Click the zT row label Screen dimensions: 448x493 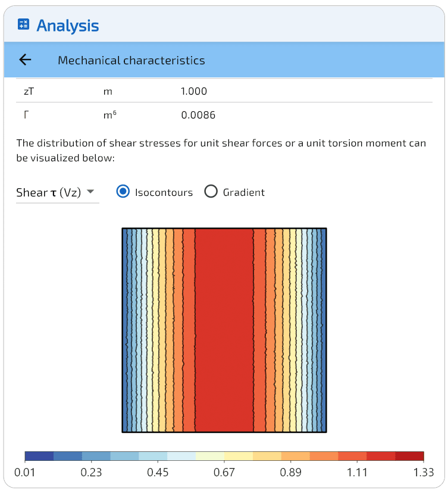[30, 91]
